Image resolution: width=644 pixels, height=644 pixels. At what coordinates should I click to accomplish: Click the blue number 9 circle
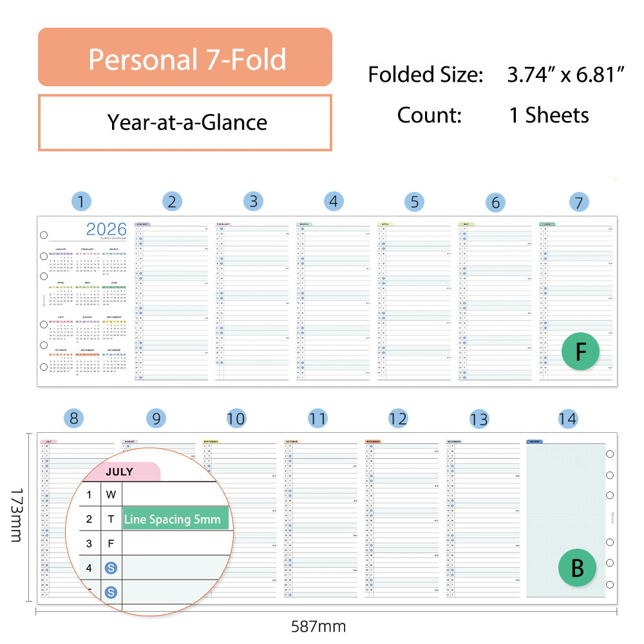(156, 419)
